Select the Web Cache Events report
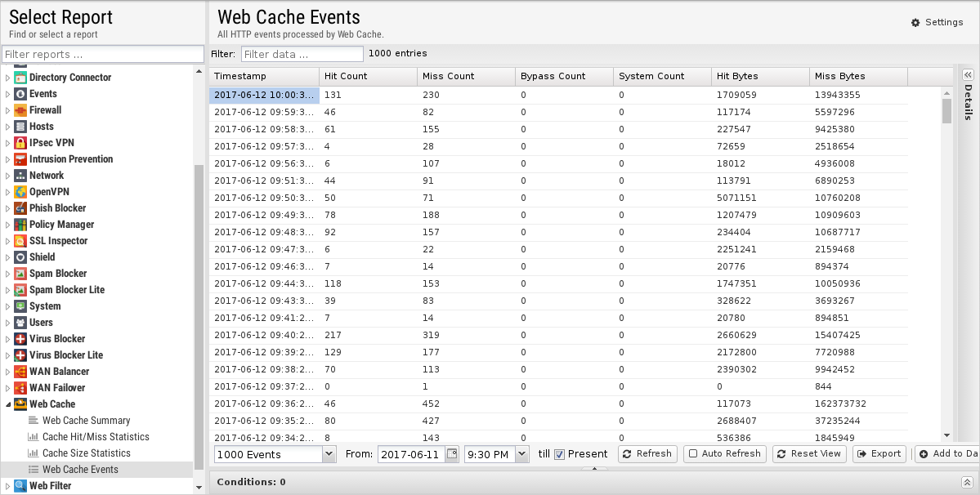Screen dimensions: 980x495 pos(97,470)
